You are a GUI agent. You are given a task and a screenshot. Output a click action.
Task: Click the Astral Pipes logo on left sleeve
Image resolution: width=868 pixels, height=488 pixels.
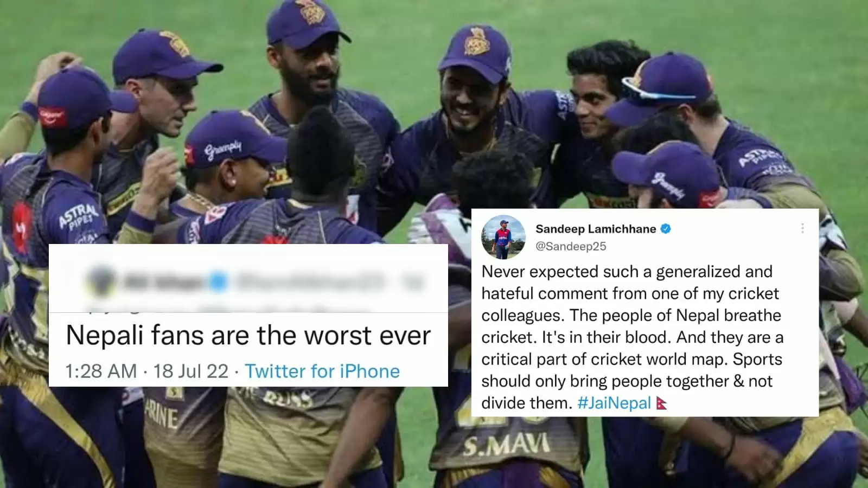coord(79,216)
